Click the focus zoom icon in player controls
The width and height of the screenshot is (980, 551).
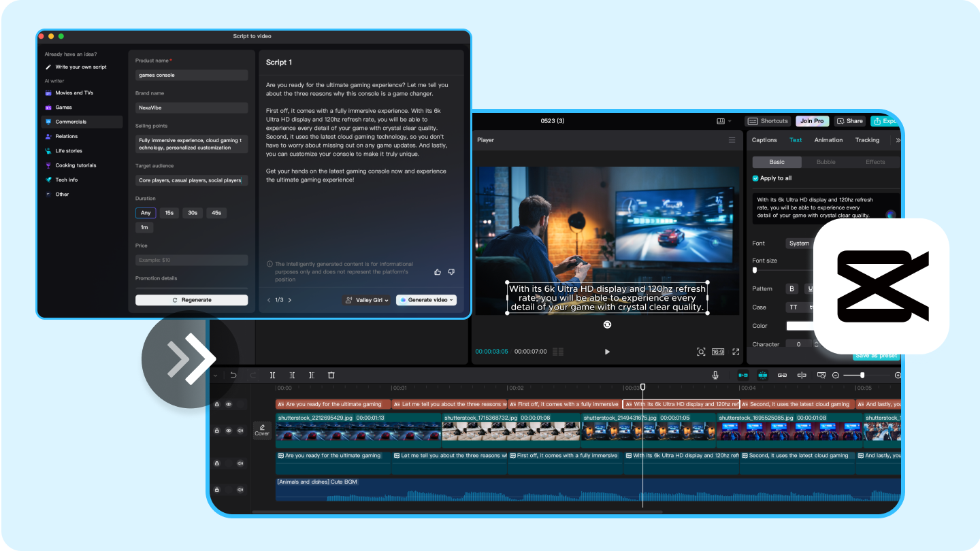(701, 352)
